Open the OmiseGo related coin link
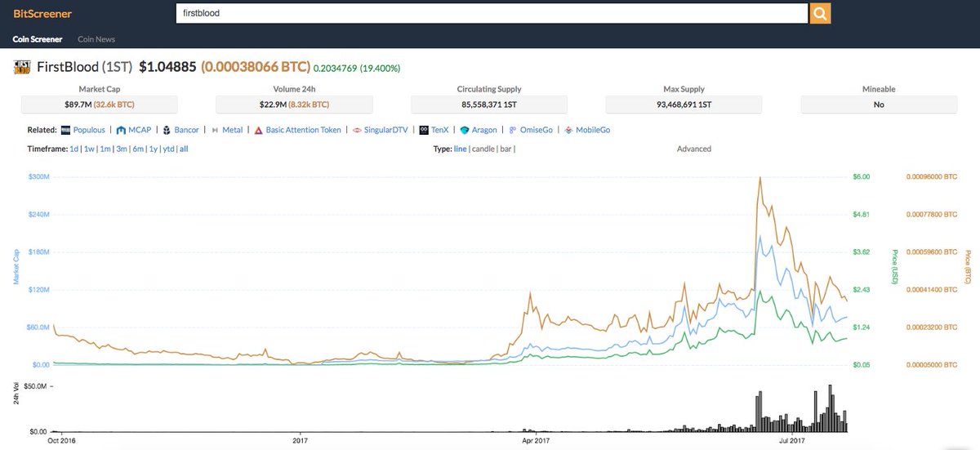Screen dimensions: 980x450 click(536, 130)
